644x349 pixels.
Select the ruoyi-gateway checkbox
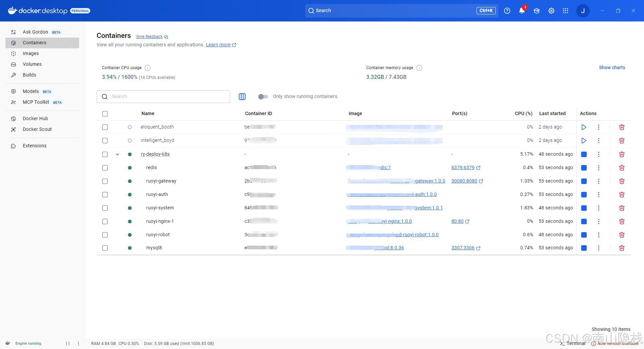[x=105, y=181]
